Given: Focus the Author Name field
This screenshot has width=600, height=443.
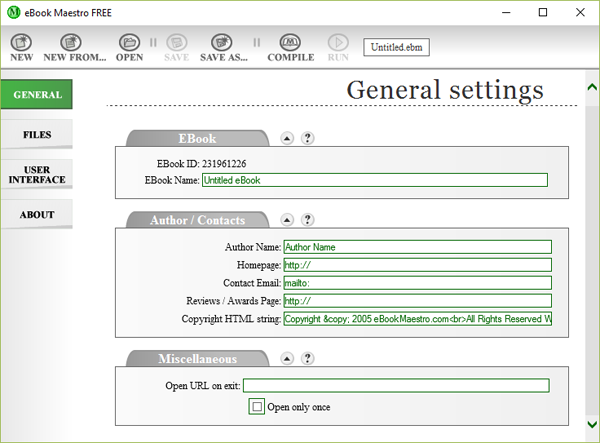Looking at the screenshot, I should coord(417,247).
